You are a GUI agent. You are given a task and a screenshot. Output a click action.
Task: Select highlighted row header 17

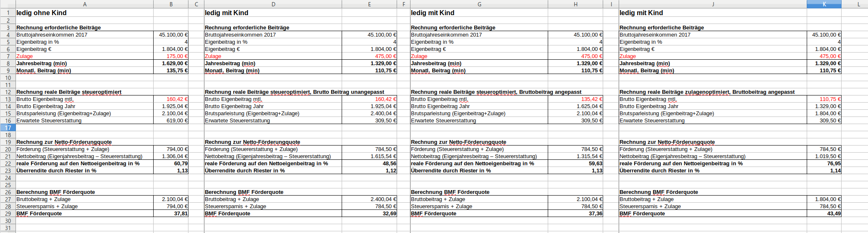point(8,128)
